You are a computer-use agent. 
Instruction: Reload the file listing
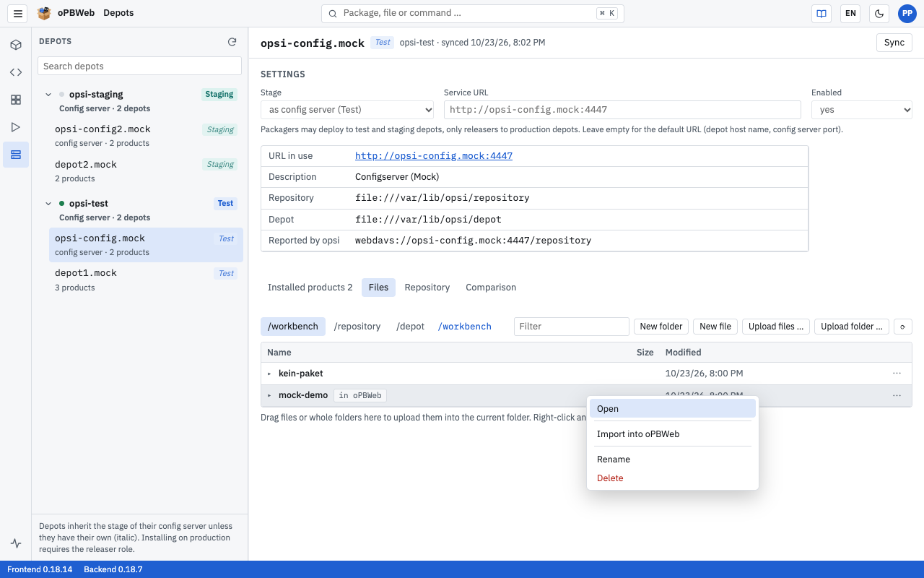pyautogui.click(x=902, y=327)
